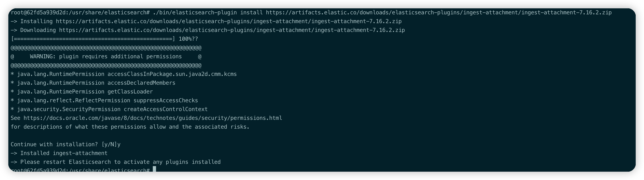This screenshot has width=644, height=180.
Task: Click the 100% progress text
Action: coord(185,39)
